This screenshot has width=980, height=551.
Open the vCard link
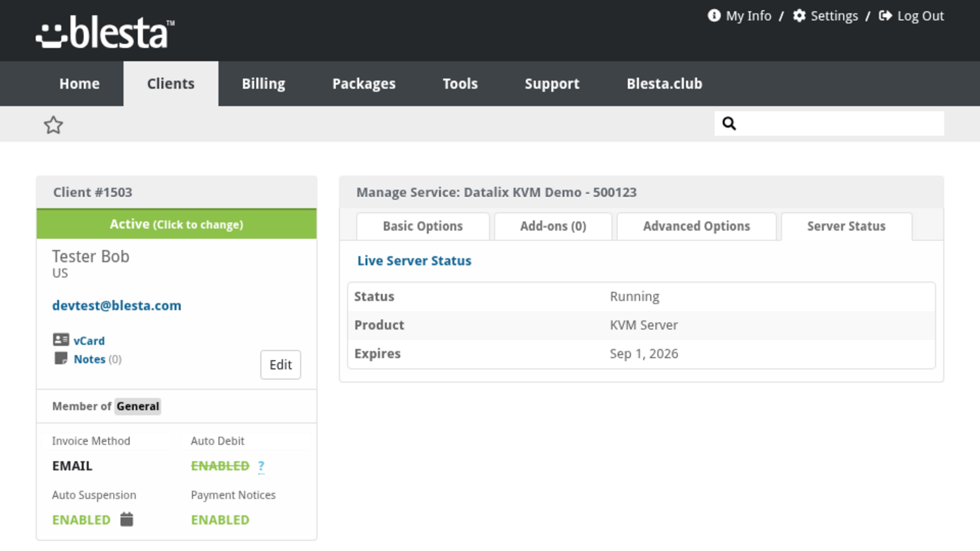89,341
